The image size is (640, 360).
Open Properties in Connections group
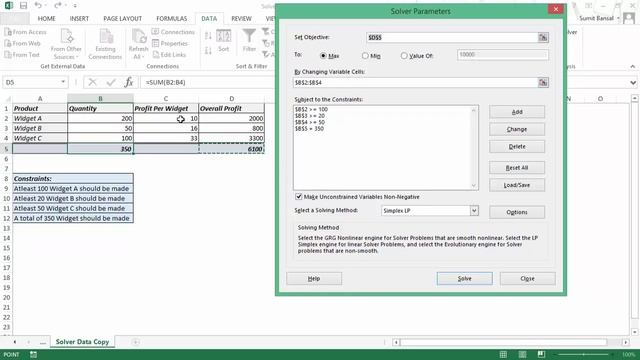[x=170, y=43]
